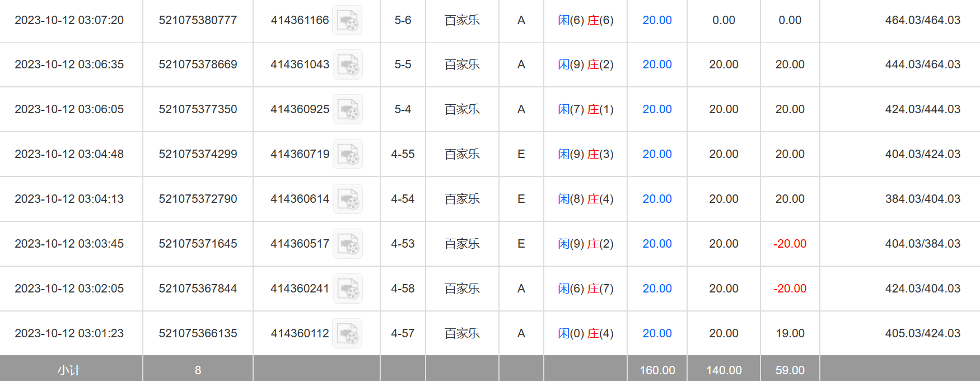Screen dimensions: 980x381
Task: Click balance 404.03/384.03
Action: [x=923, y=244]
